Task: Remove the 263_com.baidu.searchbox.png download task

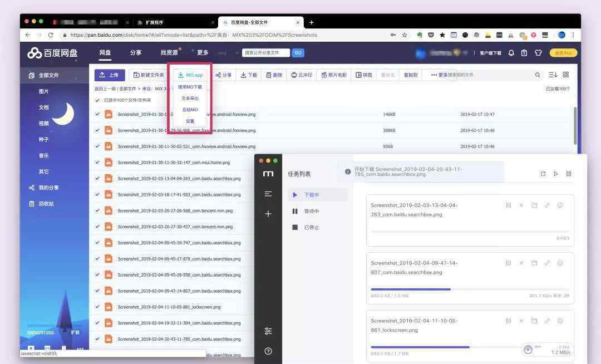Action: click(x=521, y=205)
